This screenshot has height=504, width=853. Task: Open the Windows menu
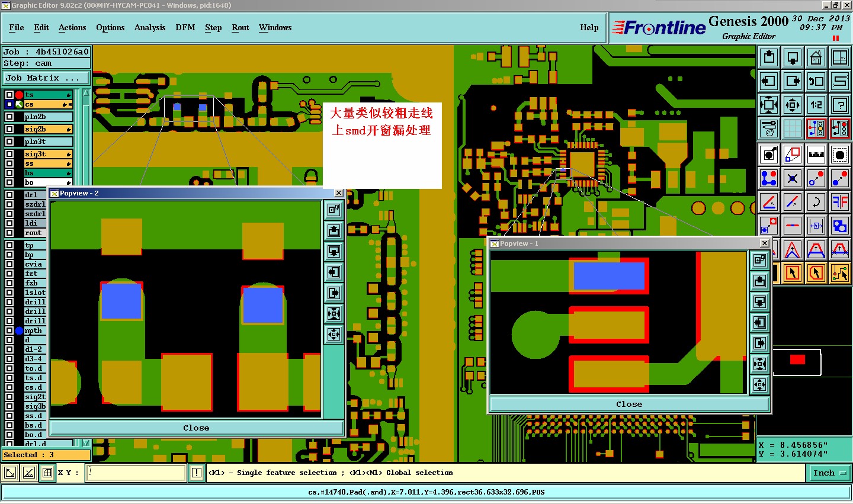pos(275,27)
